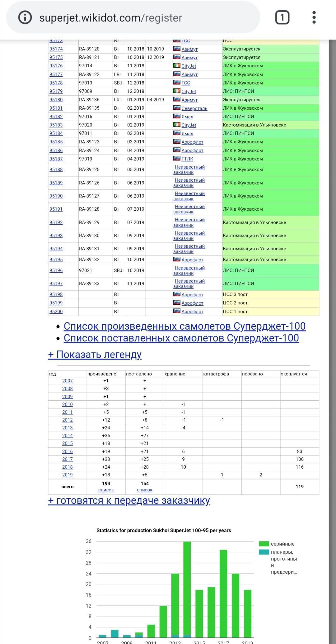
Task: Open aircraft 95196 link
Action: 56,270
